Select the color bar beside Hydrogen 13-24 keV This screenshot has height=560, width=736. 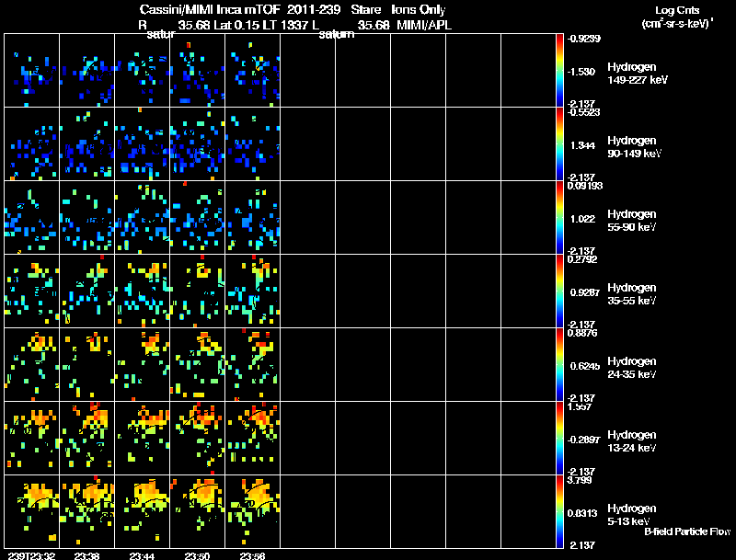(559, 439)
